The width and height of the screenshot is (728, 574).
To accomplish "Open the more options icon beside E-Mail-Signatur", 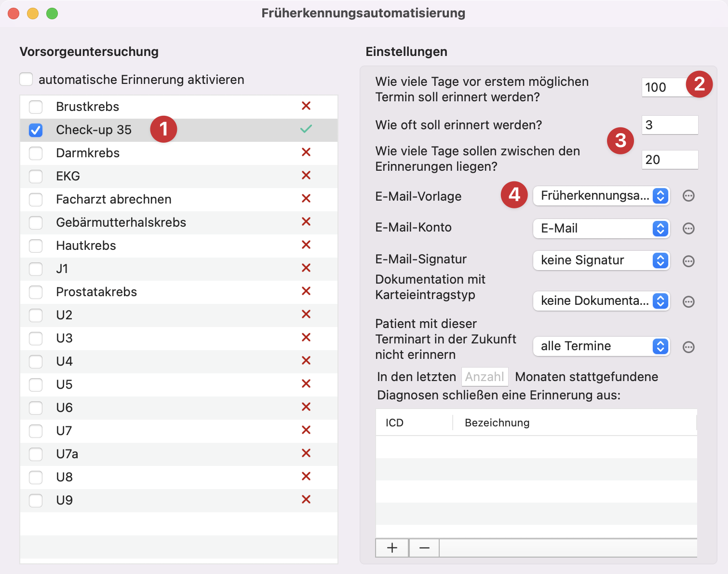I will pos(688,261).
